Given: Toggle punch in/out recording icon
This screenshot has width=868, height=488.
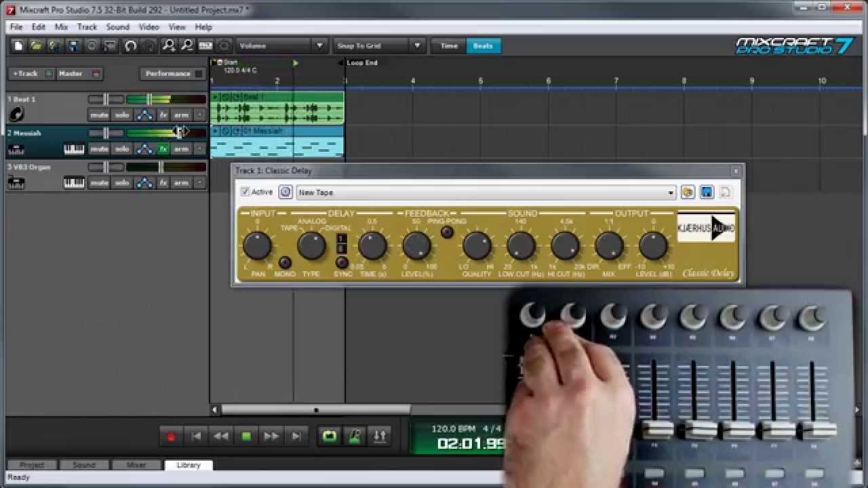Looking at the screenshot, I should click(380, 436).
